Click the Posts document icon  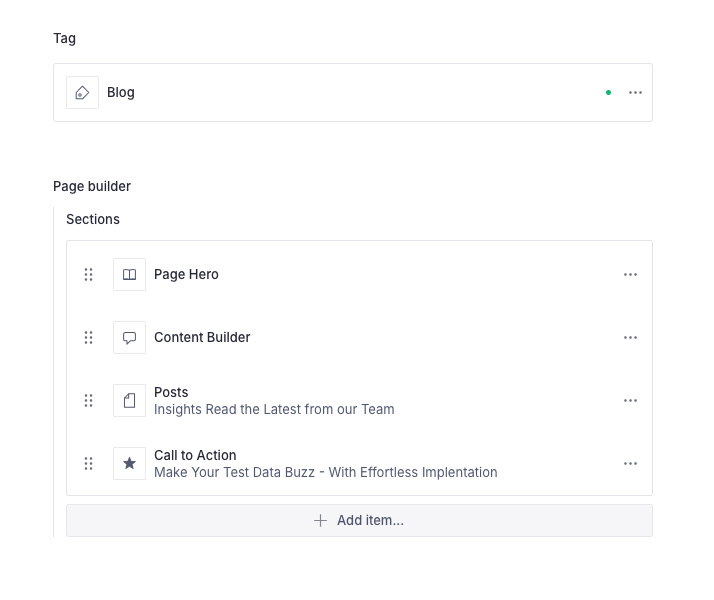(129, 400)
